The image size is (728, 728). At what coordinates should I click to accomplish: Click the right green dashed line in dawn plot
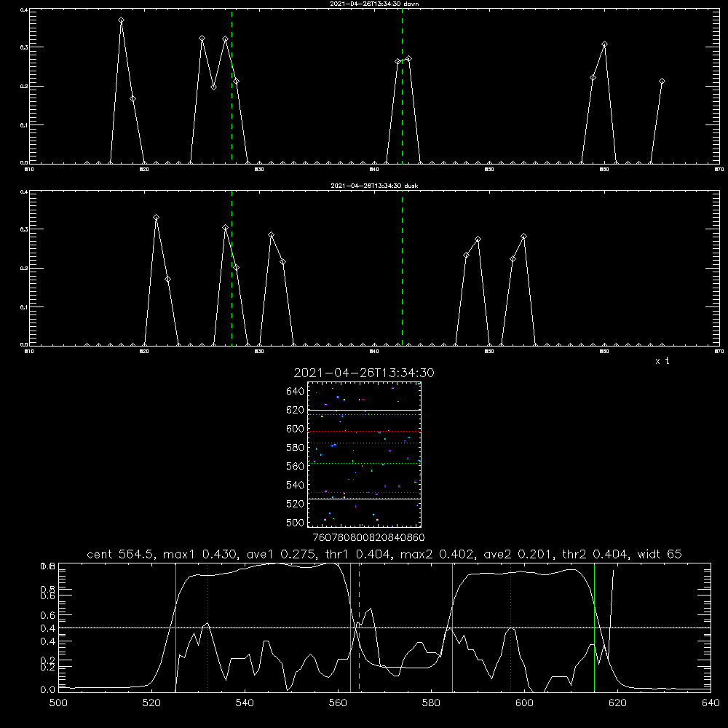[402, 87]
